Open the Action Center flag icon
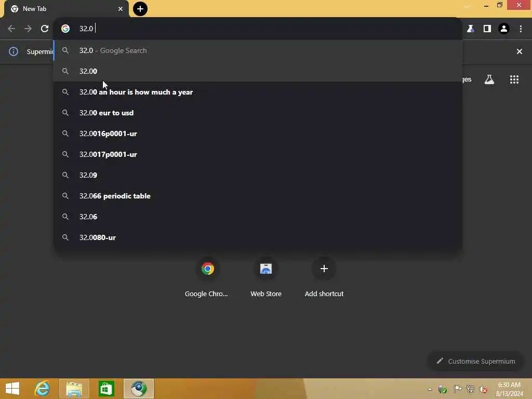 click(457, 389)
